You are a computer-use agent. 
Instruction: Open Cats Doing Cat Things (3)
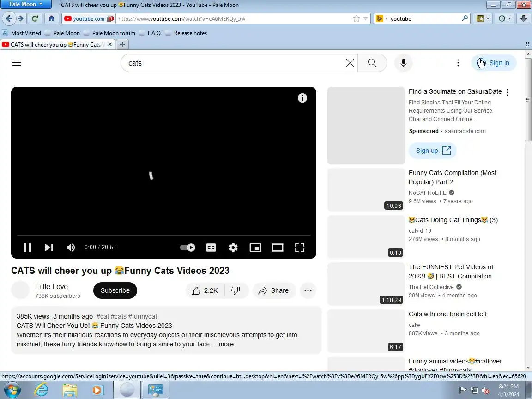(453, 220)
